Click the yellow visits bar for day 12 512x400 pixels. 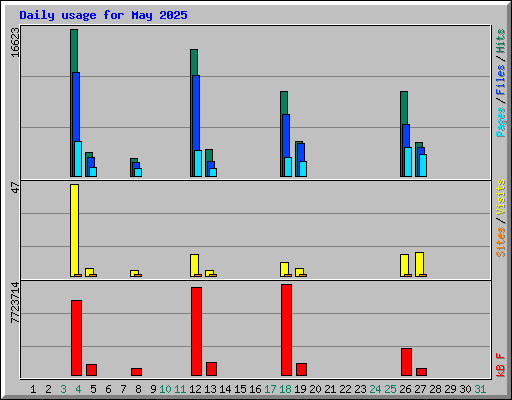click(x=195, y=265)
